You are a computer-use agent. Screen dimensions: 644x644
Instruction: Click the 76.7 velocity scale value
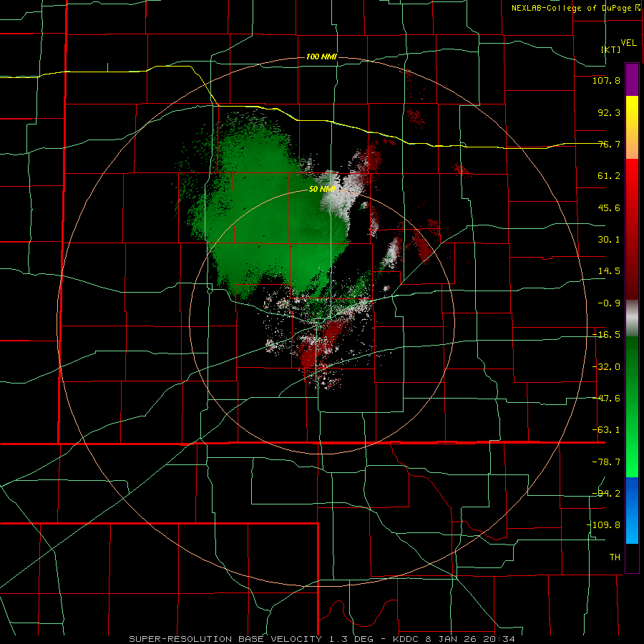click(609, 144)
